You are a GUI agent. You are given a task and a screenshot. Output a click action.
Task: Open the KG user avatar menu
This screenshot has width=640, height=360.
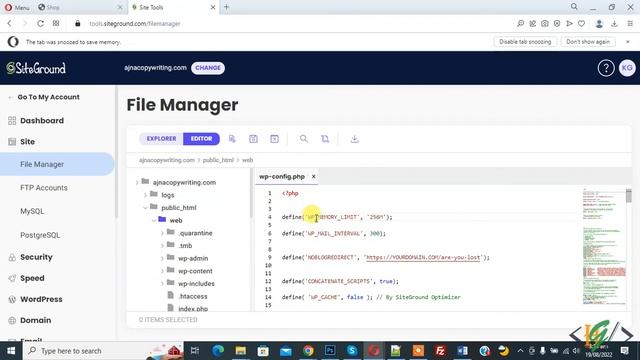click(x=627, y=68)
